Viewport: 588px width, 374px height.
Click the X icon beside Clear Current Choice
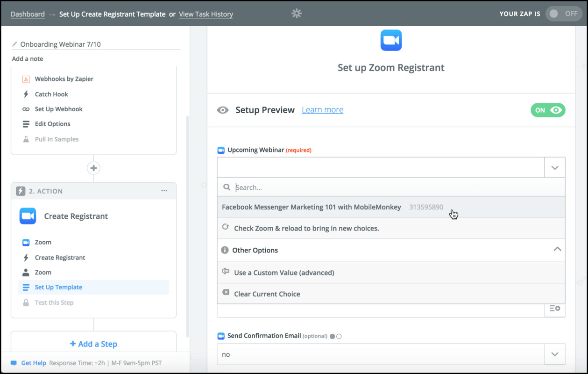(x=226, y=293)
